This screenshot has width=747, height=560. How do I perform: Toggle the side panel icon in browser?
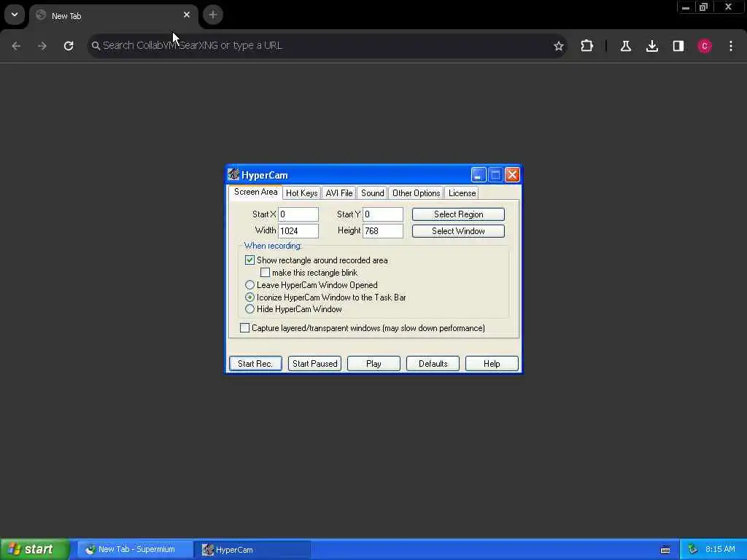click(678, 46)
